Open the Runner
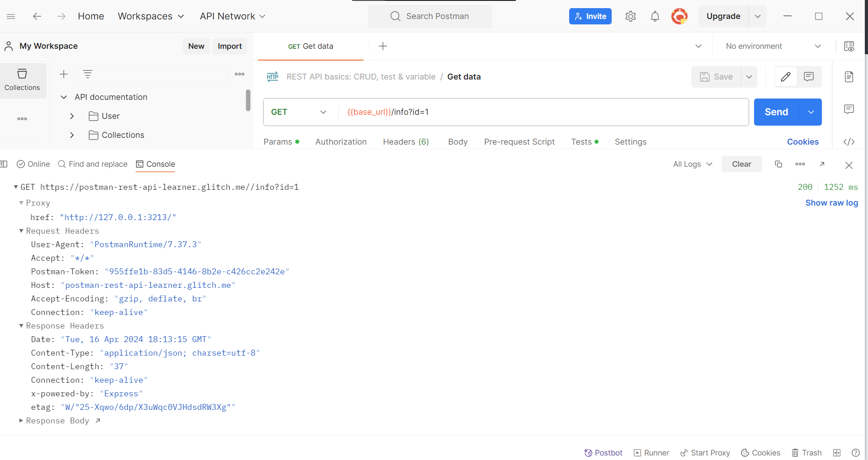Viewport: 868px width, 460px height. pos(651,453)
